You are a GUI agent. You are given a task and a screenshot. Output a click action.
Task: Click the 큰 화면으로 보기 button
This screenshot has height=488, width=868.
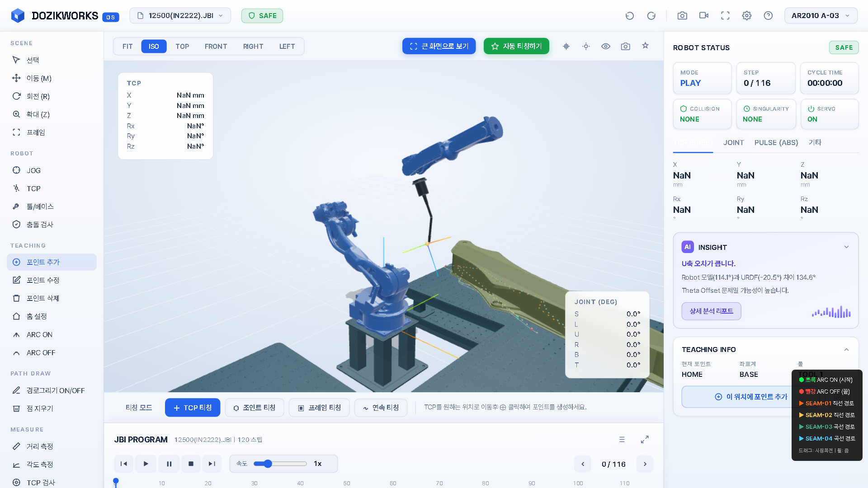point(439,46)
